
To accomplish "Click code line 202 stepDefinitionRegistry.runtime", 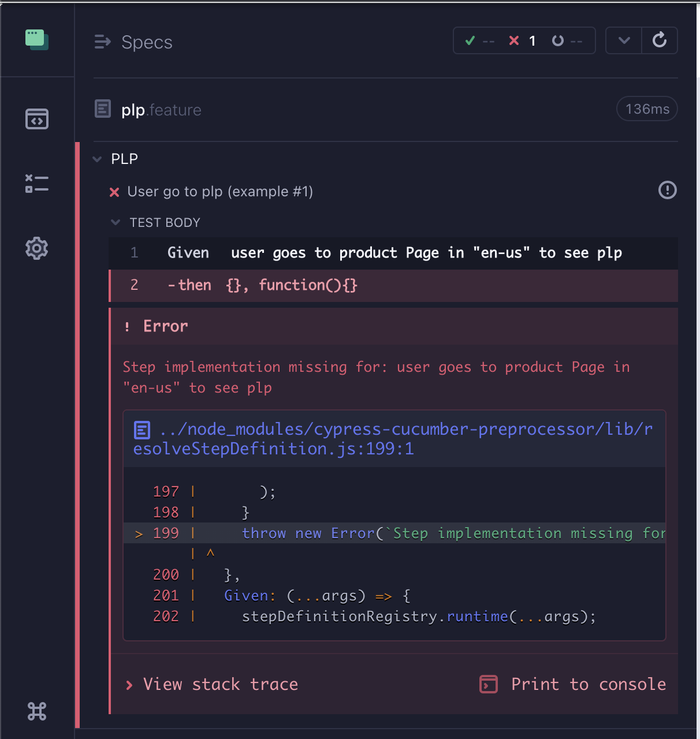I will coord(394,616).
